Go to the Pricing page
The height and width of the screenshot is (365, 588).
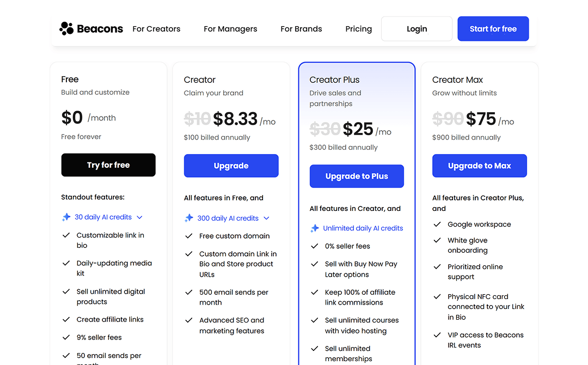pyautogui.click(x=358, y=29)
